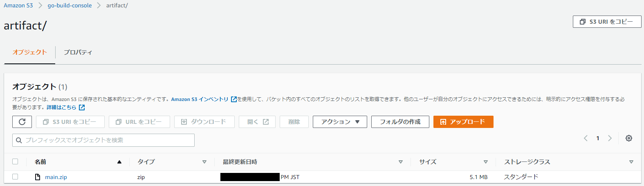Screen dimensions: 644x186
Task: Sort by ストレージクラス column arrow
Action: (631, 162)
